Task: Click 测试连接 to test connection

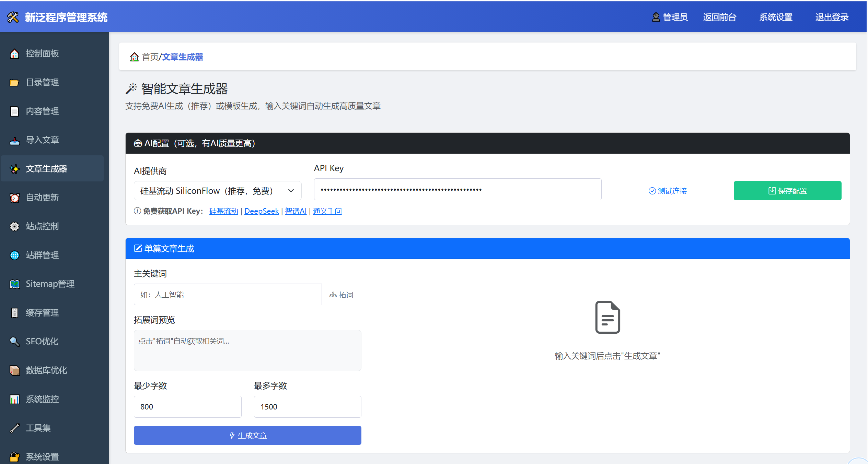Action: [667, 191]
